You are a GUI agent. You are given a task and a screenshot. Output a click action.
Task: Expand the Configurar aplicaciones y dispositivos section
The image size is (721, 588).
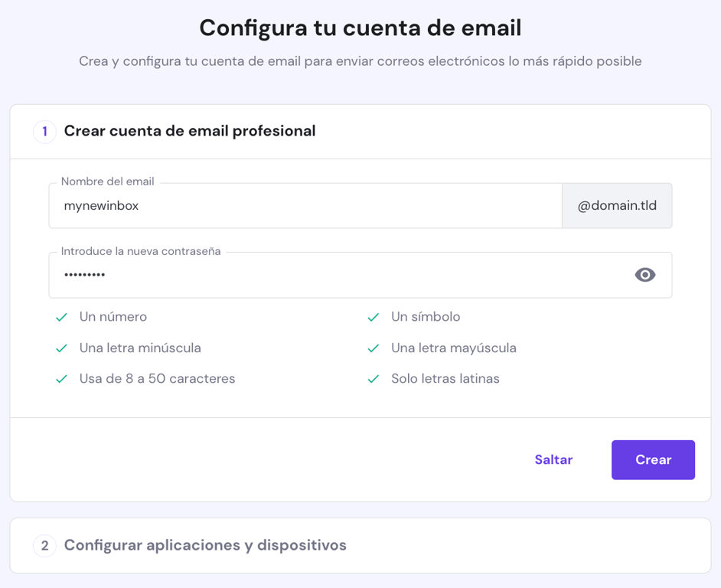pos(206,546)
